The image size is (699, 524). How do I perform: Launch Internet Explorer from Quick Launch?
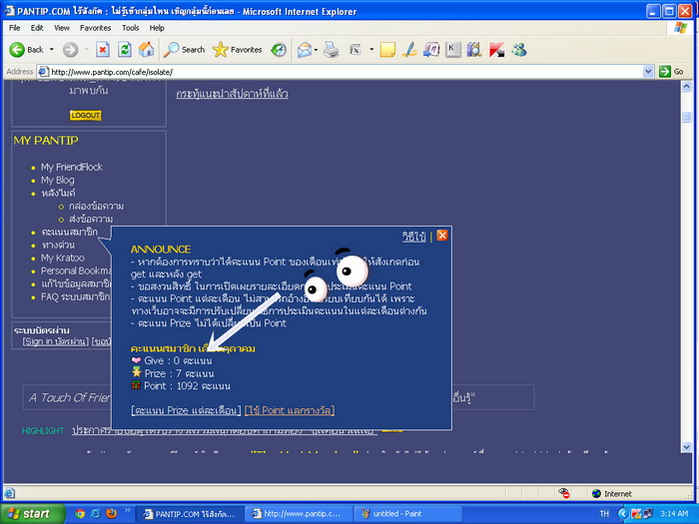(x=95, y=514)
